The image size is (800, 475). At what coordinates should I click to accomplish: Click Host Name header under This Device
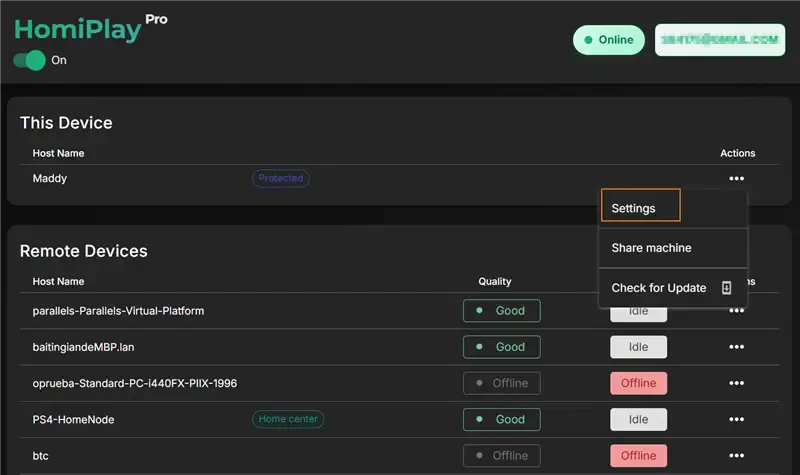point(58,153)
